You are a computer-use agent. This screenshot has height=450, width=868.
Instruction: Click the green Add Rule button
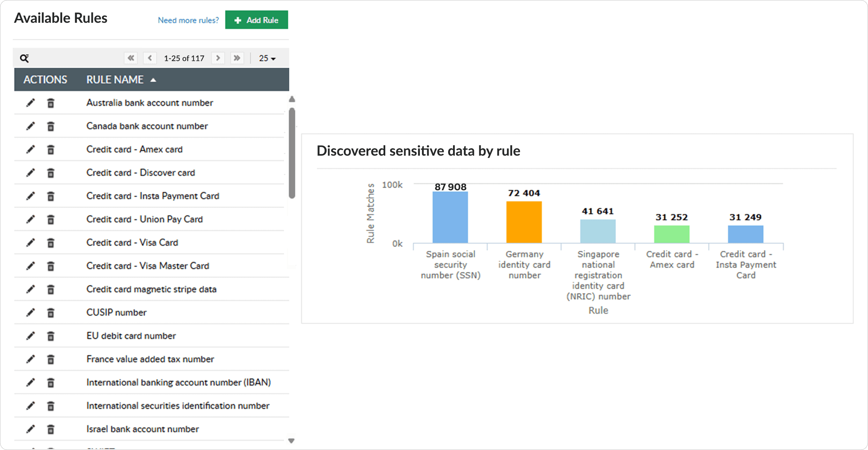[256, 20]
